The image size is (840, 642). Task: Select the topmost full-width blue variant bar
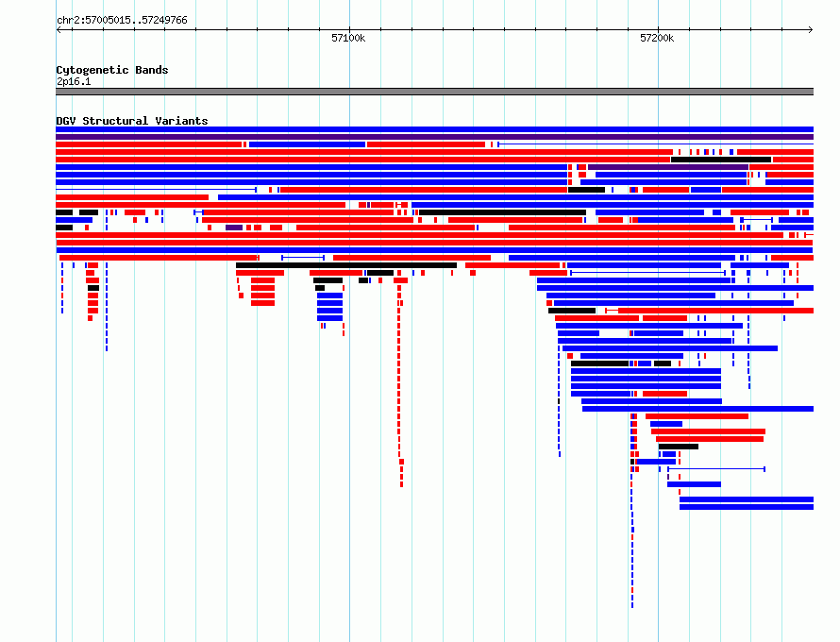point(434,129)
